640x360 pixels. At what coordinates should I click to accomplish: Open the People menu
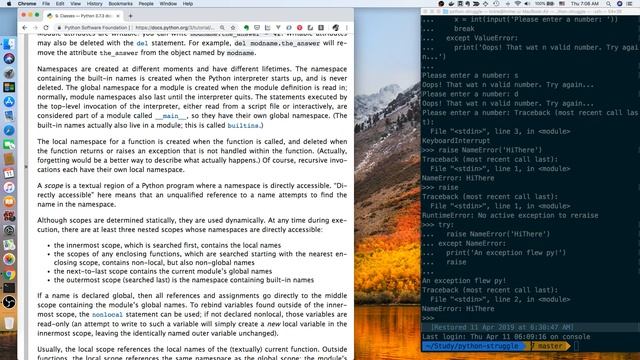tap(146, 4)
